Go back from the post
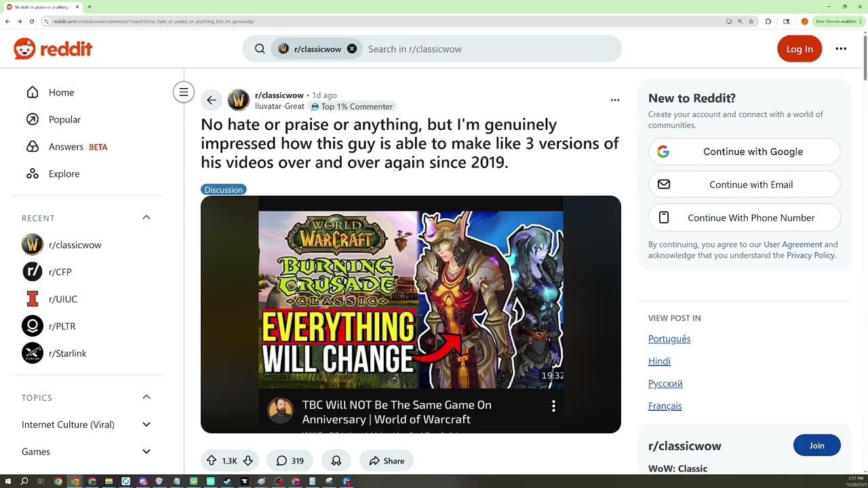The image size is (868, 488). pyautogui.click(x=212, y=100)
